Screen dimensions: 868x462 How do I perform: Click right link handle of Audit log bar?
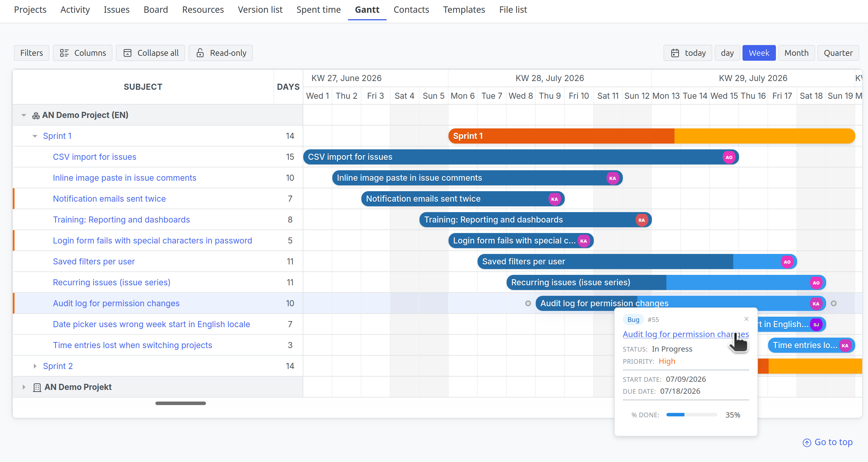[x=834, y=303]
